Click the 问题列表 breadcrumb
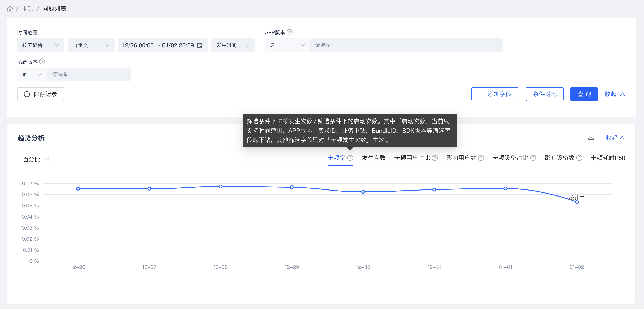The height and width of the screenshot is (309, 644). (x=54, y=9)
